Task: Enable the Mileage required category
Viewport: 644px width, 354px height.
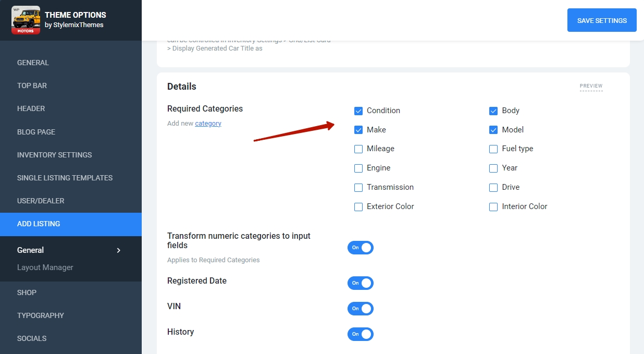Action: [358, 149]
